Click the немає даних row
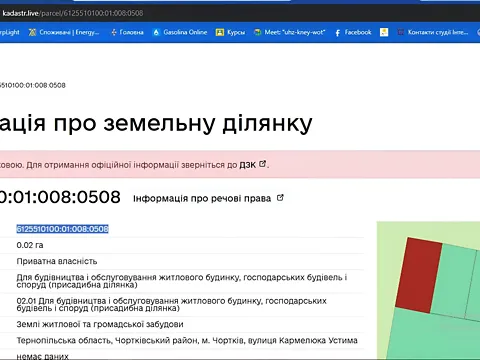The height and width of the screenshot is (360, 480). pos(42,356)
